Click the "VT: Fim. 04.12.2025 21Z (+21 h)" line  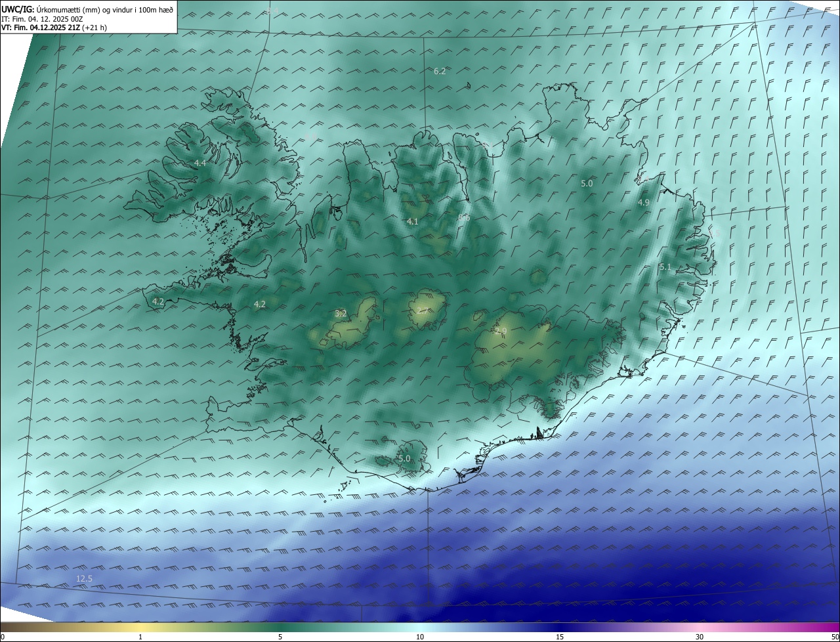point(54,28)
